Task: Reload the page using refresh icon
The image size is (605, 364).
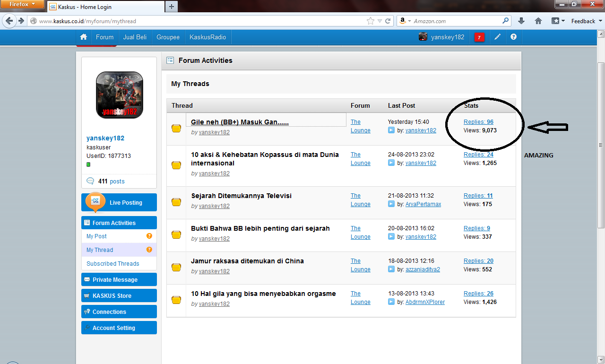Action: pos(388,21)
